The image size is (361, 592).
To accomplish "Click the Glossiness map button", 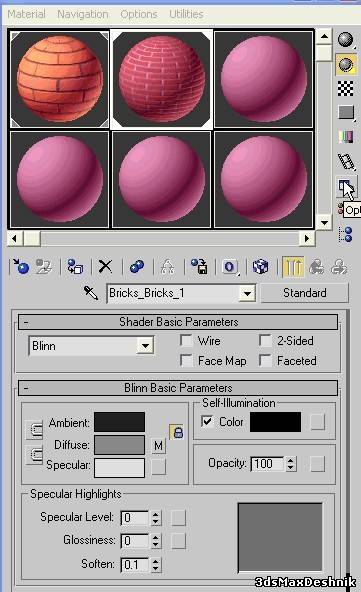I will 178,541.
